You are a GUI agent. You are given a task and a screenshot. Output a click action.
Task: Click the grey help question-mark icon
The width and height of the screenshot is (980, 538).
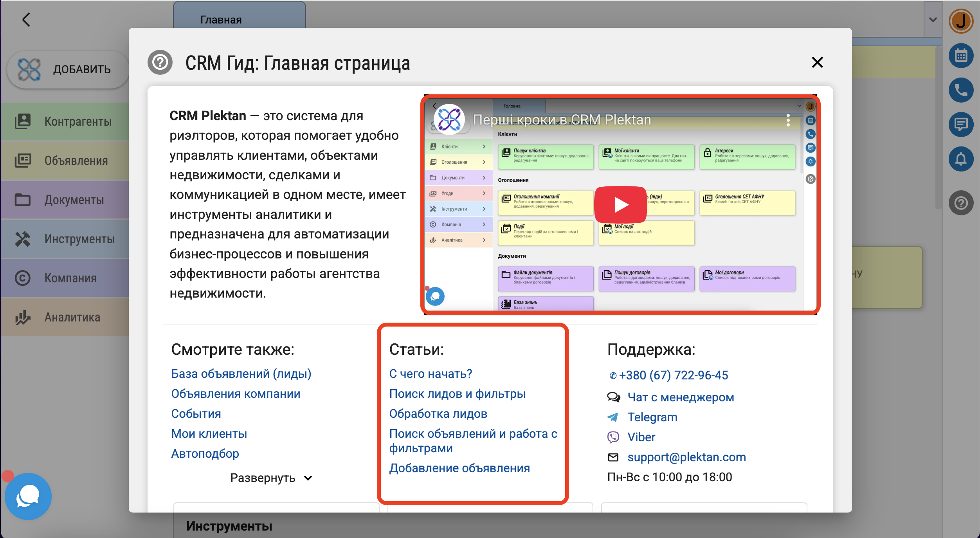click(x=961, y=203)
